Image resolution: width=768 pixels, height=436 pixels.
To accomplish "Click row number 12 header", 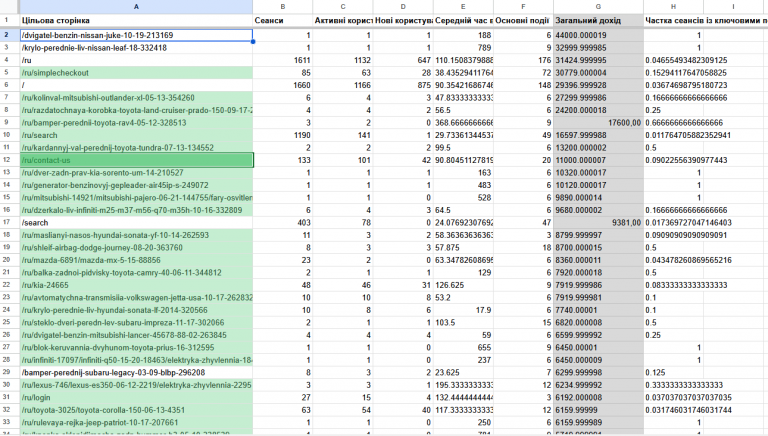I will point(7,160).
